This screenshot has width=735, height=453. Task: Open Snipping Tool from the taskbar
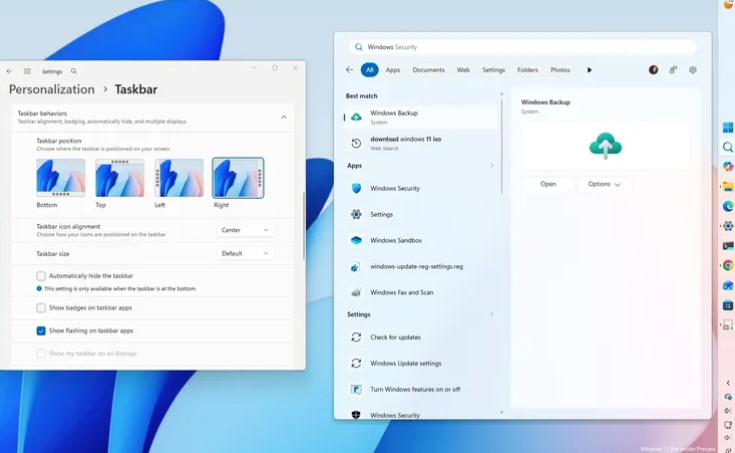728,325
